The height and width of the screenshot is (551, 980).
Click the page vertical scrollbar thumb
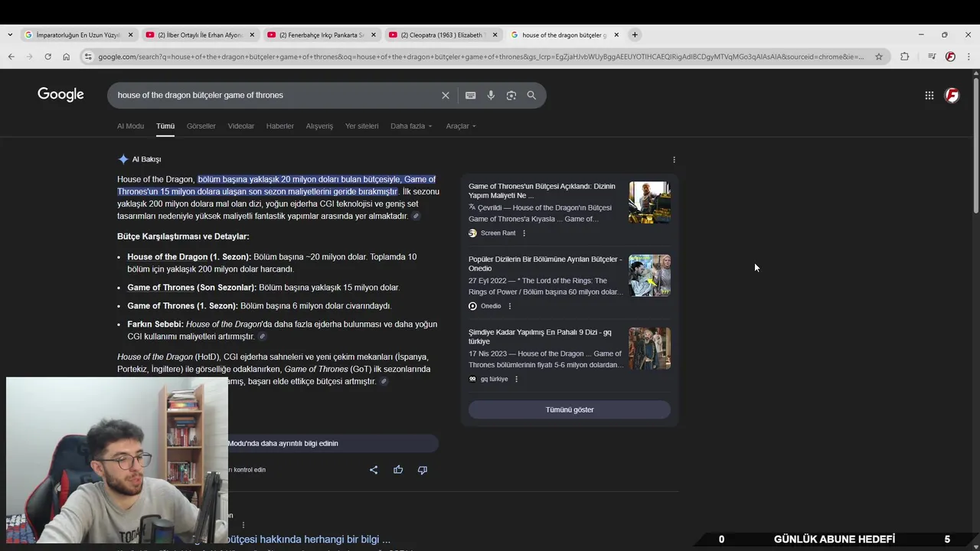[975, 145]
